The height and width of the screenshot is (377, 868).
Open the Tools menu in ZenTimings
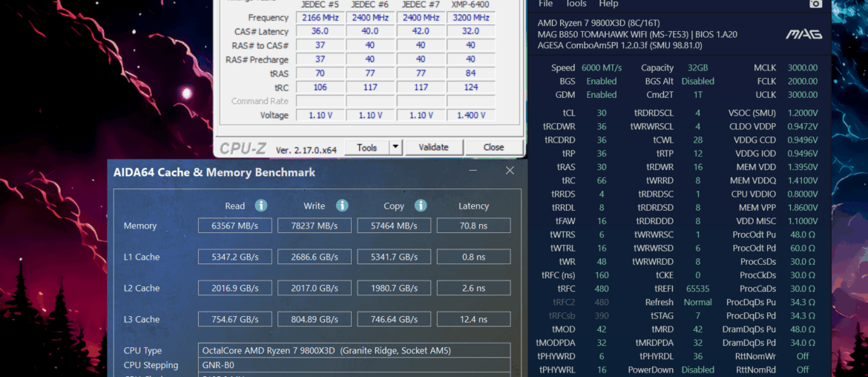coord(576,4)
